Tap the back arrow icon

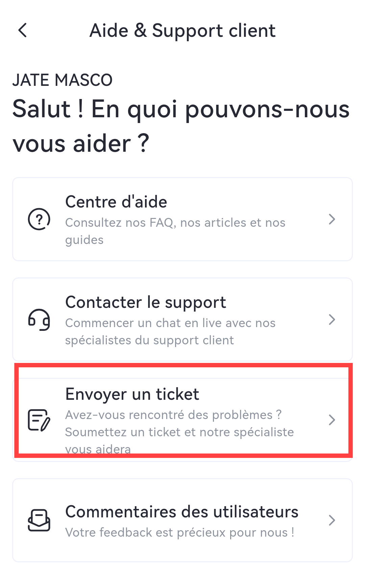tap(23, 30)
